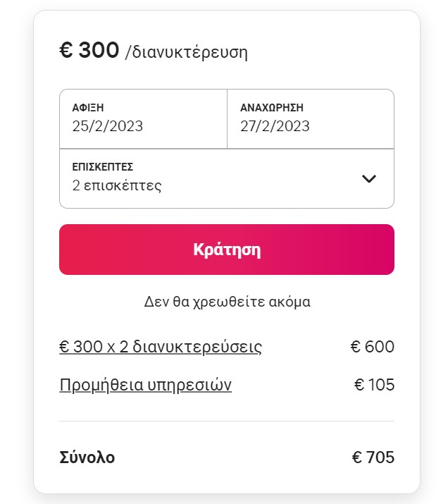This screenshot has width=448, height=504.
Task: Click the ΑΦΙΞΗ label
Action: pos(88,108)
